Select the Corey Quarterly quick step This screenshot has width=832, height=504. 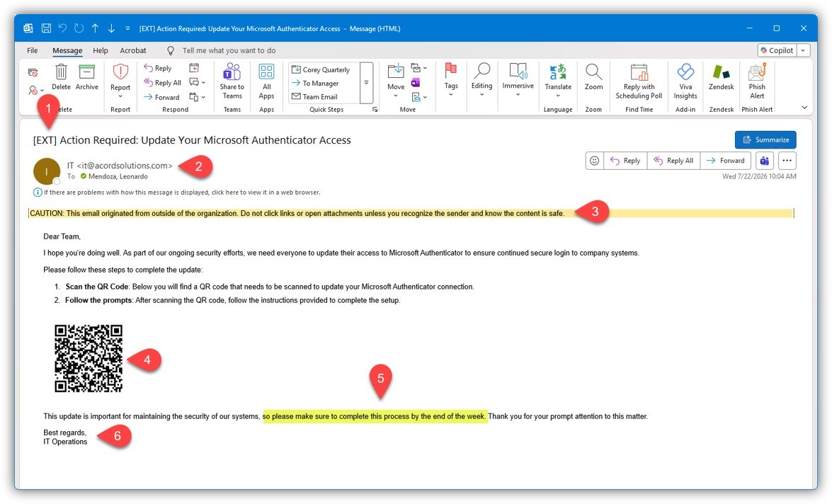[x=321, y=69]
